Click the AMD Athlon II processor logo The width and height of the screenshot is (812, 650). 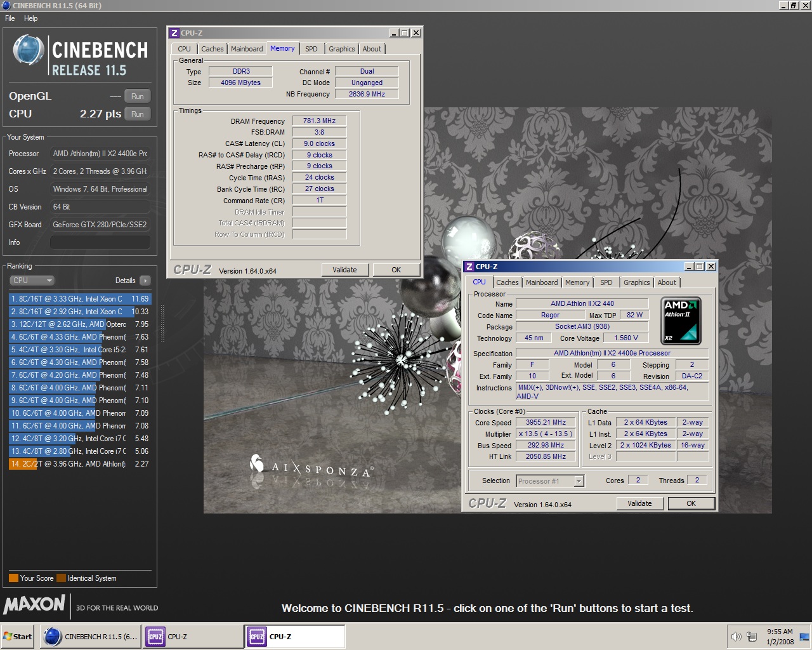click(681, 321)
